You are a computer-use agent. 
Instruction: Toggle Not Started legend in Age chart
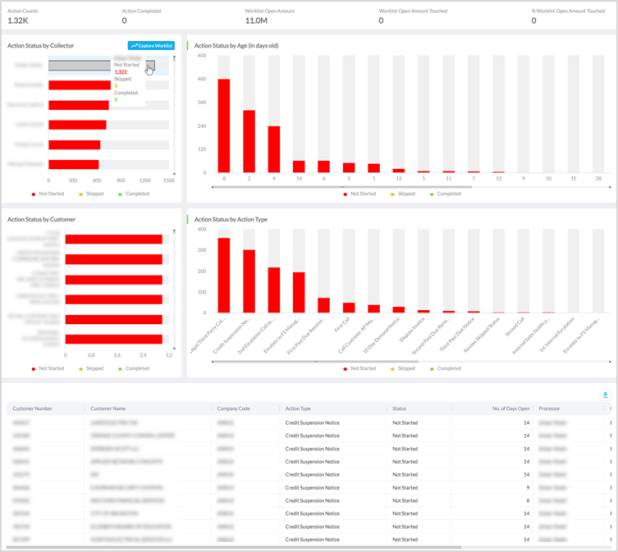pyautogui.click(x=359, y=194)
